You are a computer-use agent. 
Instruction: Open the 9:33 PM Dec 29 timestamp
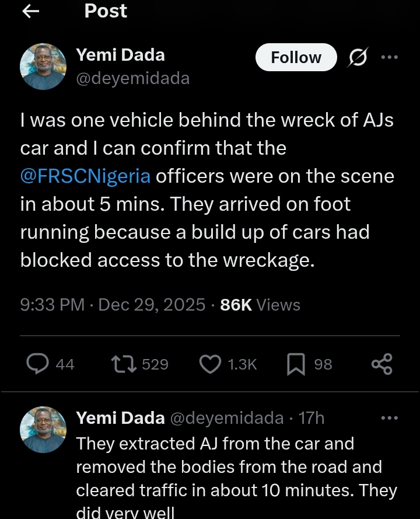pos(112,305)
